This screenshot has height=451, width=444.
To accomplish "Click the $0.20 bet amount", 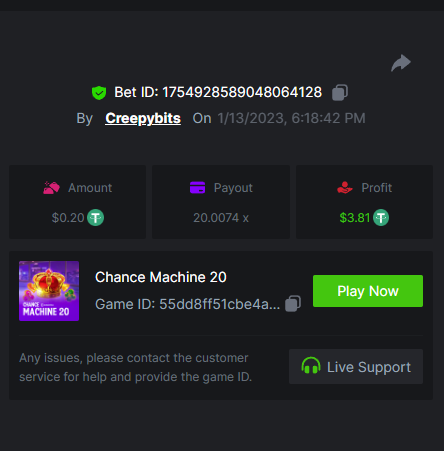I will [68, 218].
